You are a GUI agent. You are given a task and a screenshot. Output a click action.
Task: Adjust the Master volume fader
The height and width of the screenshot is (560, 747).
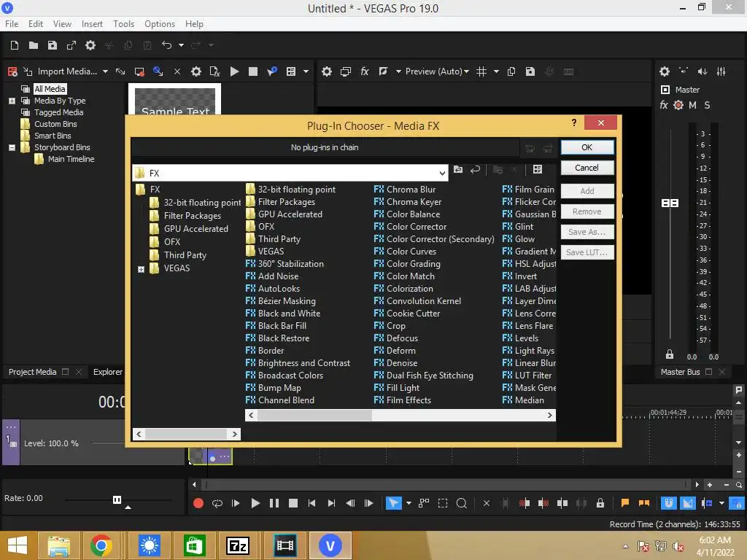(x=670, y=203)
